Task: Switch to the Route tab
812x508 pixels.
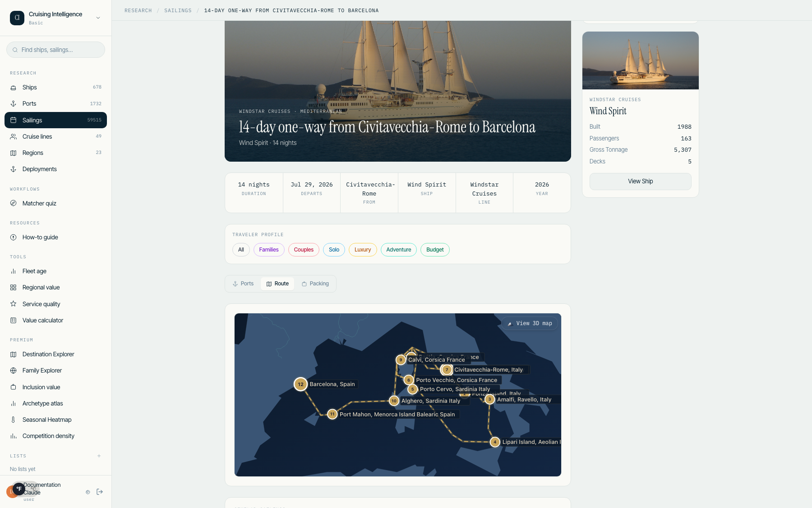Action: click(277, 284)
